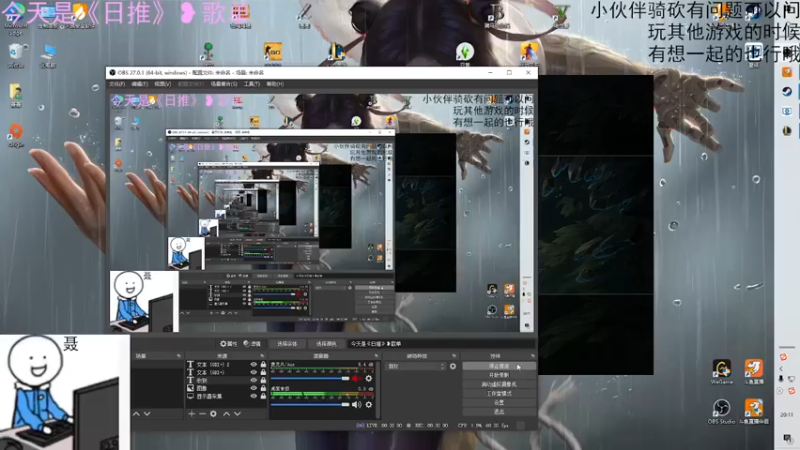
Task: Move selected source down with arrow
Action: pos(237,414)
